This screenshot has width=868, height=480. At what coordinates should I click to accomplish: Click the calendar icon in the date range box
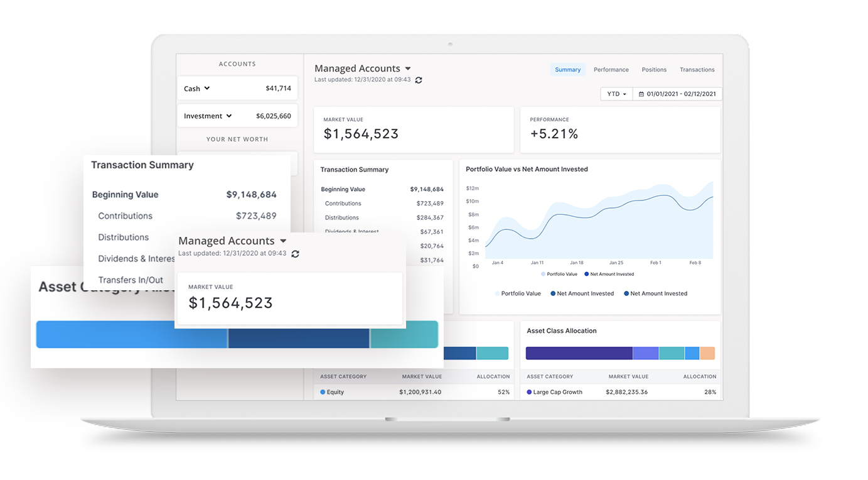coord(641,94)
